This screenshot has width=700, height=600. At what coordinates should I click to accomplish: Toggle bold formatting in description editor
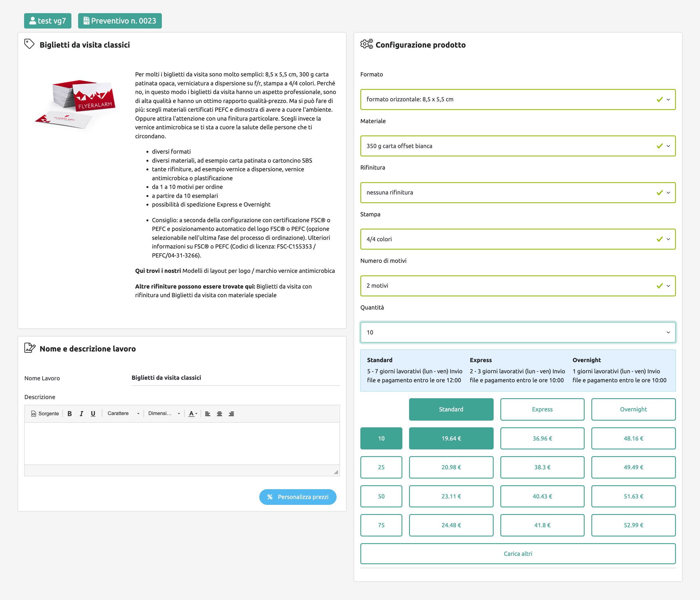(x=70, y=414)
